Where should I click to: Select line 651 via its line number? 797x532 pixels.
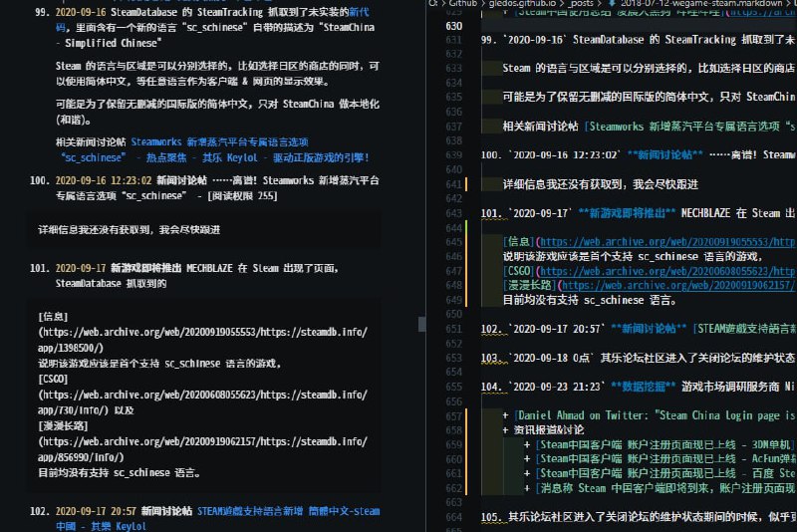(x=453, y=328)
